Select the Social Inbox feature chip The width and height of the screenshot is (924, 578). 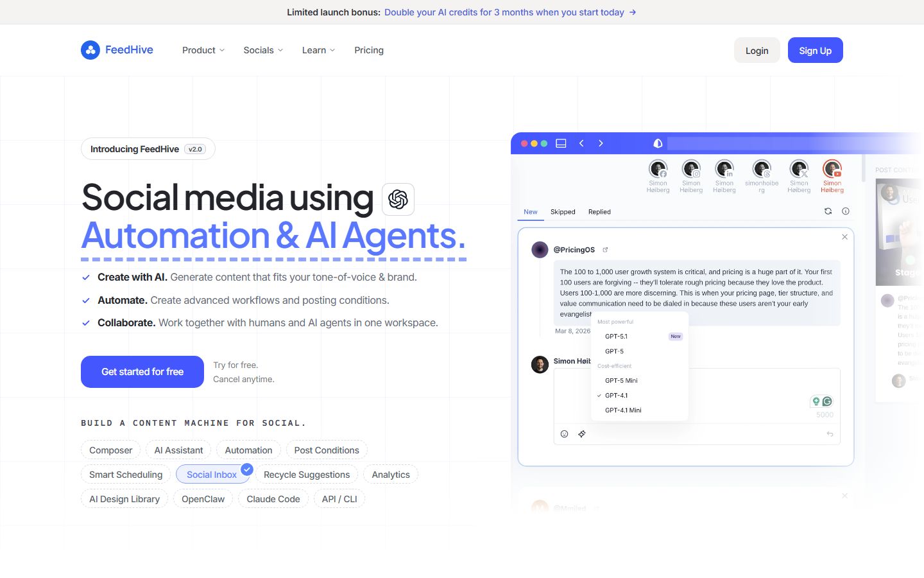[212, 475]
